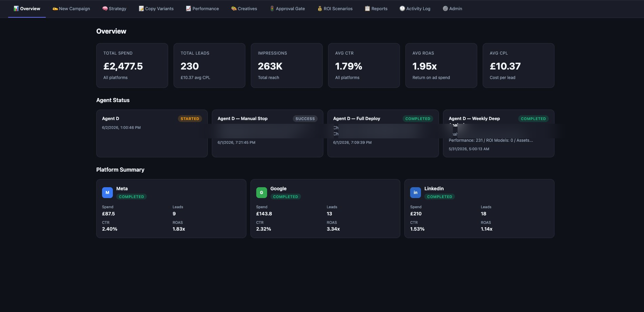
Task: View the Activity Log tab
Action: (415, 8)
